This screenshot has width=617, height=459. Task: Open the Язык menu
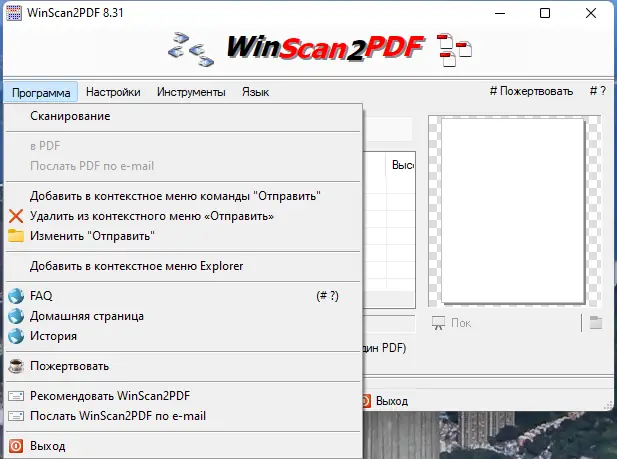tap(255, 92)
